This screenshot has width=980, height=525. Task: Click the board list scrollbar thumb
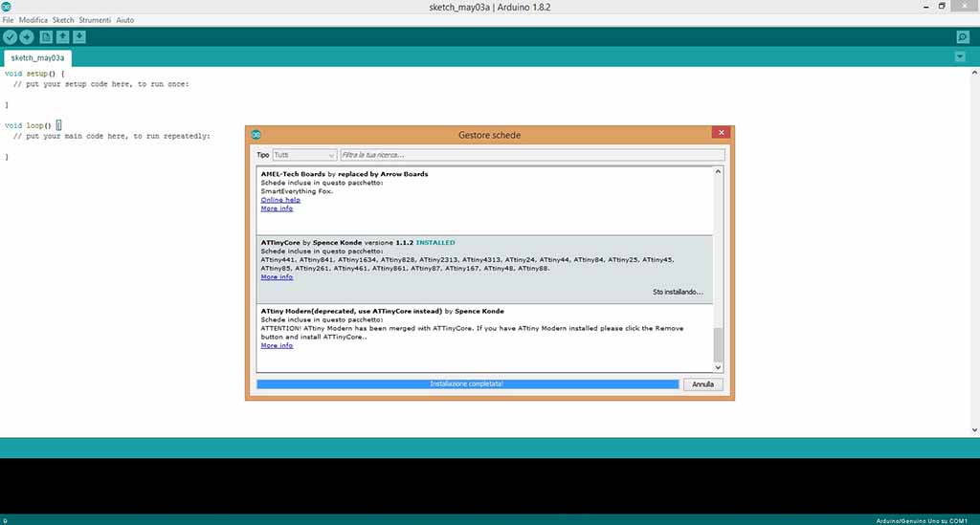click(x=718, y=344)
